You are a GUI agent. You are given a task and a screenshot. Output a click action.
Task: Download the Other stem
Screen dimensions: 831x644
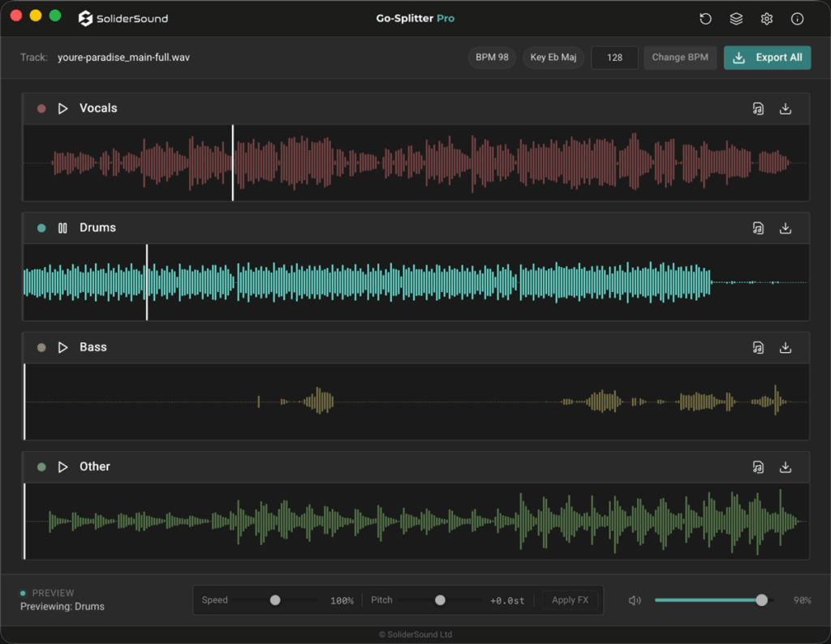coord(786,467)
